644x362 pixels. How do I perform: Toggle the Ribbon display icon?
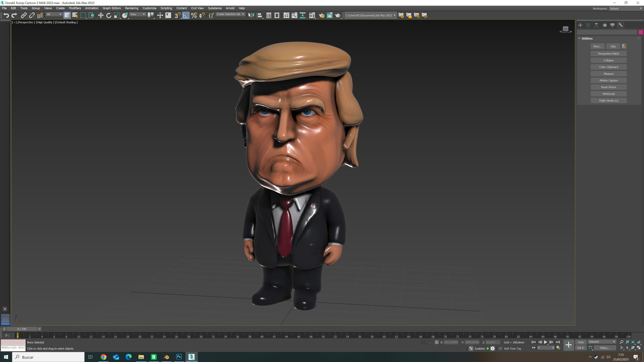pos(286,15)
